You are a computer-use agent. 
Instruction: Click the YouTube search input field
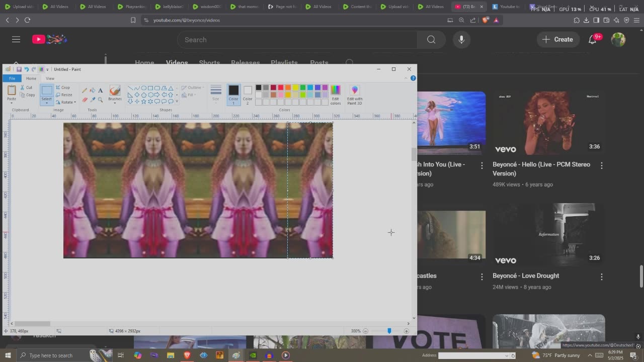297,40
